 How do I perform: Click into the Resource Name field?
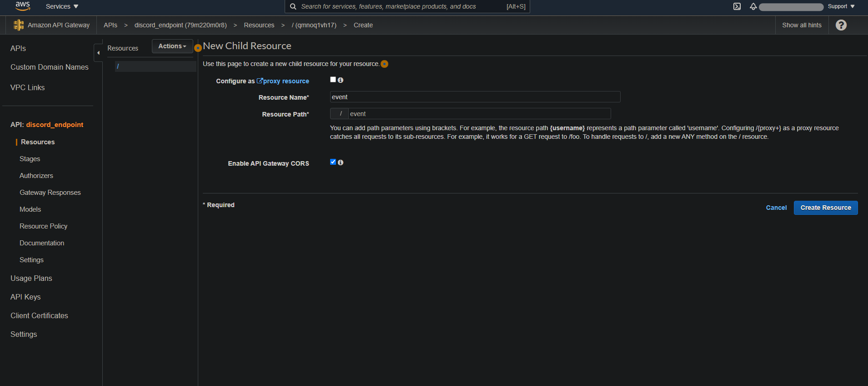click(x=475, y=97)
